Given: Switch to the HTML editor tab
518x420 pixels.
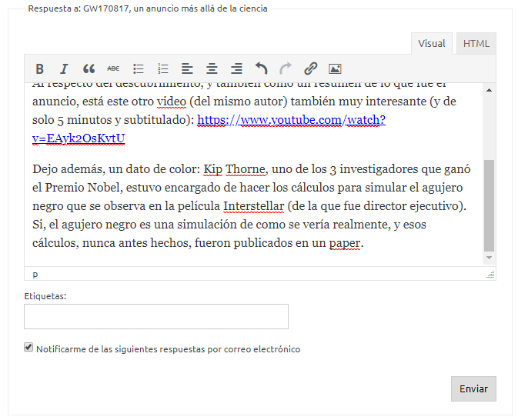Looking at the screenshot, I should (x=476, y=44).
